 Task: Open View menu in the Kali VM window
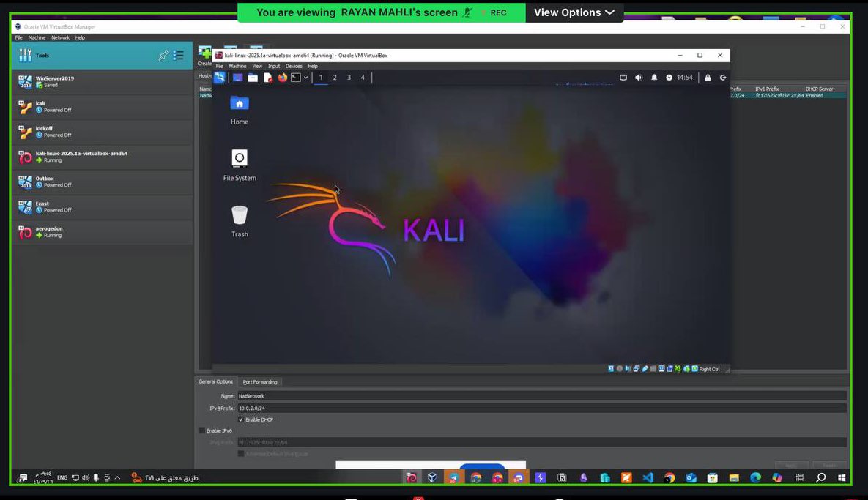click(x=257, y=66)
